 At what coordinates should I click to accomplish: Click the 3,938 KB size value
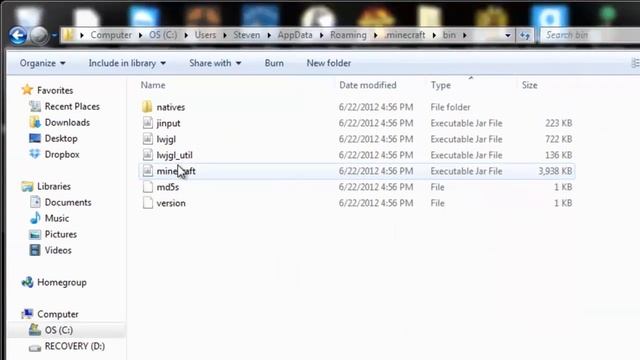555,171
